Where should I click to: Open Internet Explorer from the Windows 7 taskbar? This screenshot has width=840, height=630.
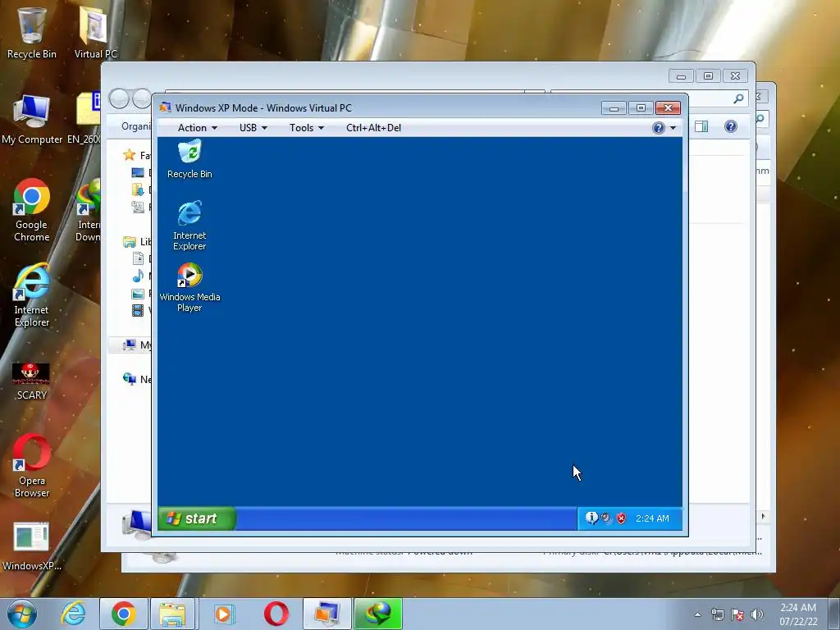73,614
